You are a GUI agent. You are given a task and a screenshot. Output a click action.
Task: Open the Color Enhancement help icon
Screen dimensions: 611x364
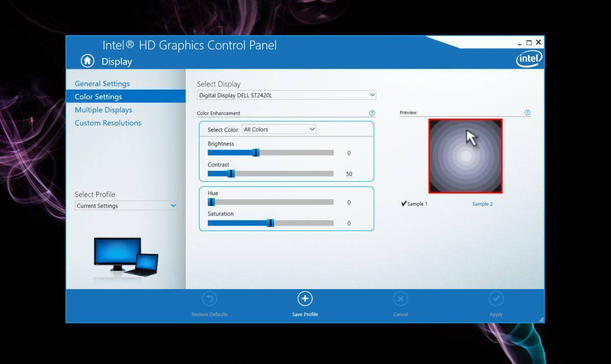(372, 113)
